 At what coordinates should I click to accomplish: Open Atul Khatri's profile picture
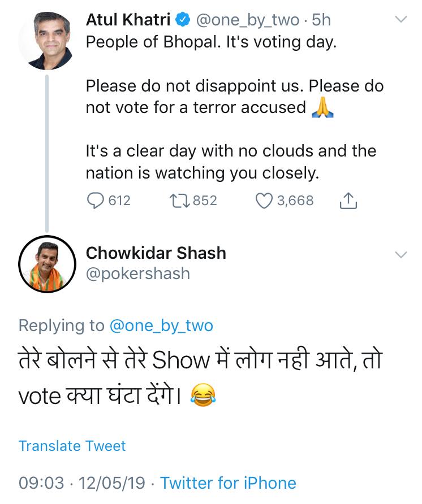point(46,41)
